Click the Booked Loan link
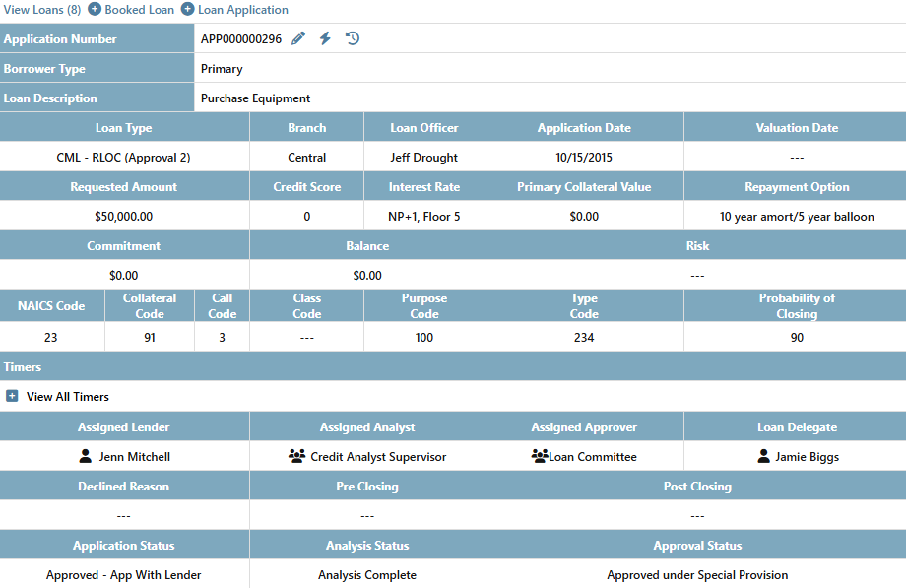Screen dimensions: 906x588 (x=139, y=9)
